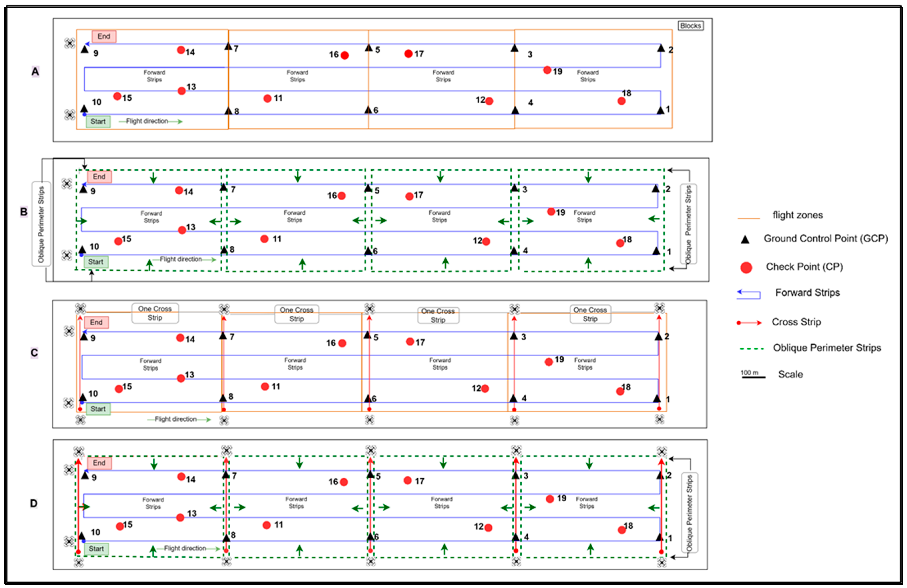Click check point 12 in panel D
The image size is (907, 588).
click(x=488, y=528)
